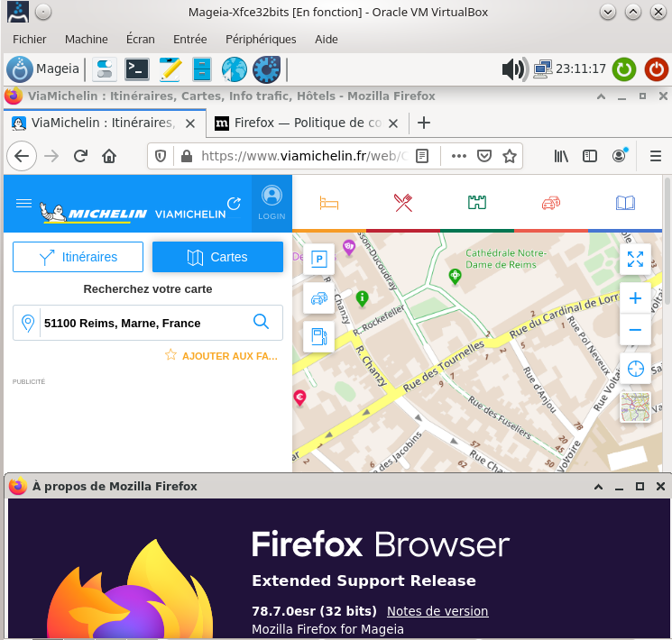Toggle Firefox reader view
Screen dimensions: 672x640
point(422,156)
